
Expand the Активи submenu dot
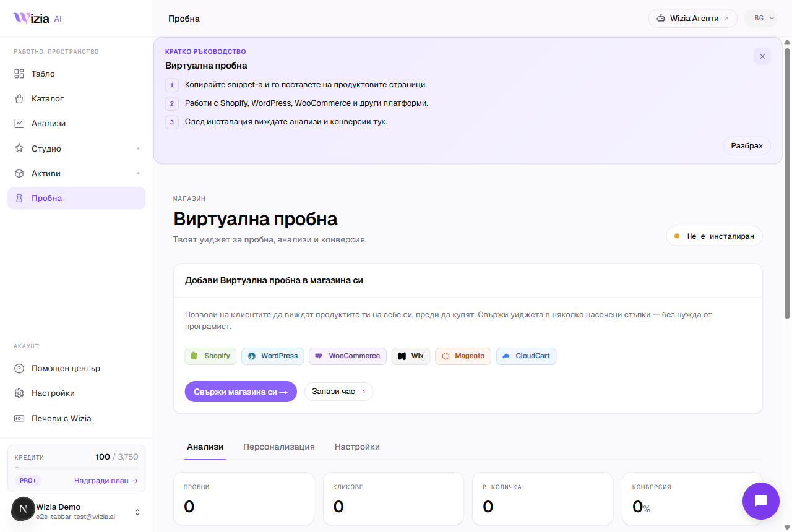coord(138,173)
